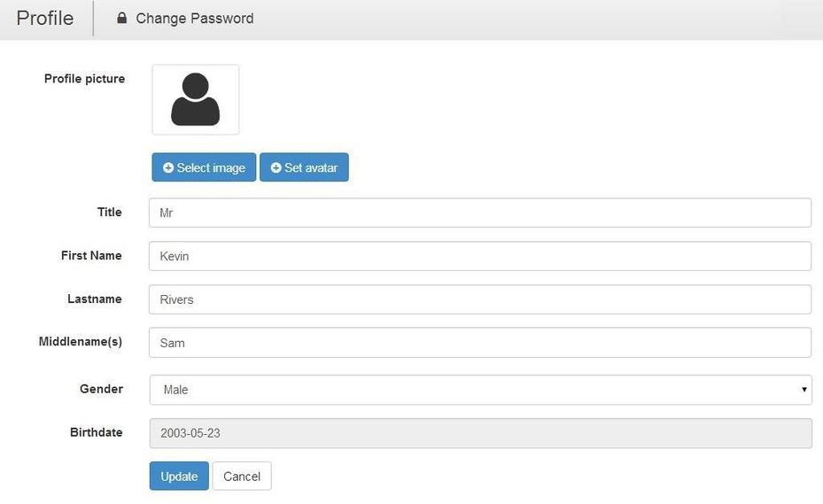Click the Set avatar button
Image resolution: width=823 pixels, height=504 pixels.
[x=304, y=167]
